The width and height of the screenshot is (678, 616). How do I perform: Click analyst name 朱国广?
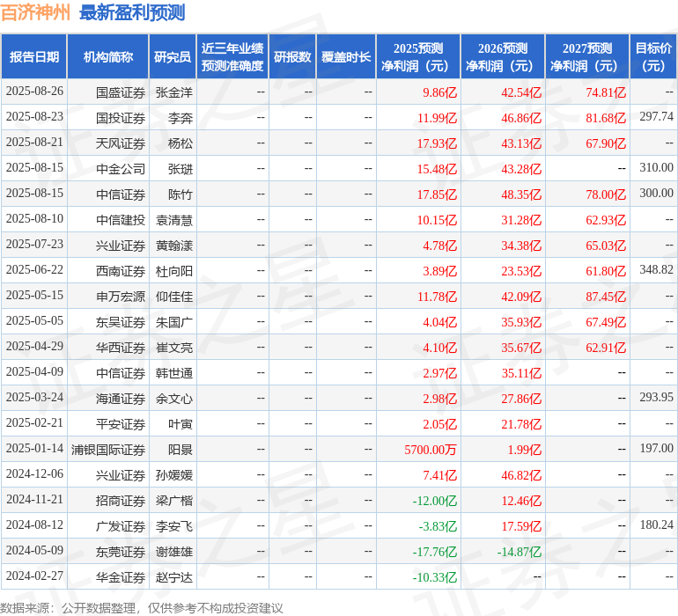(x=173, y=321)
